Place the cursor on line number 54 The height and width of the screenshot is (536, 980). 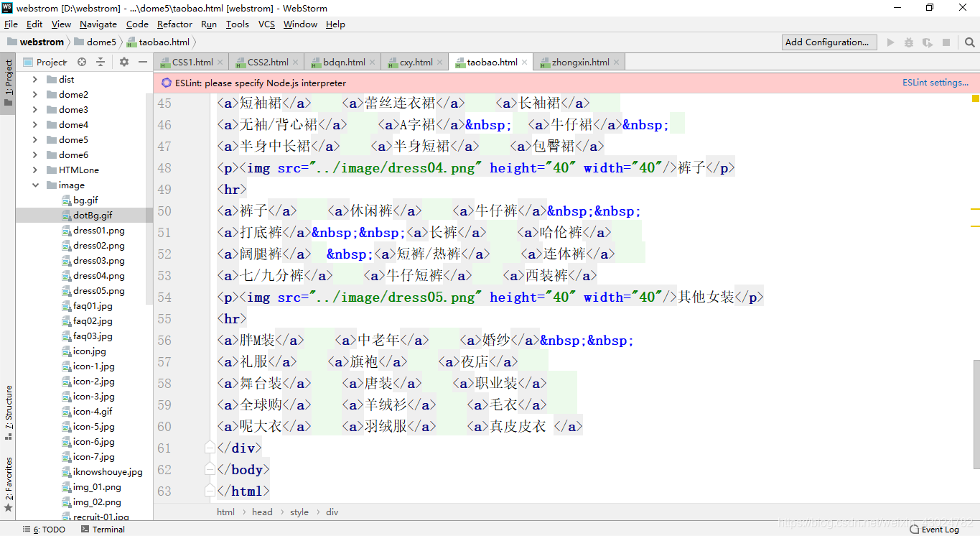pos(164,297)
